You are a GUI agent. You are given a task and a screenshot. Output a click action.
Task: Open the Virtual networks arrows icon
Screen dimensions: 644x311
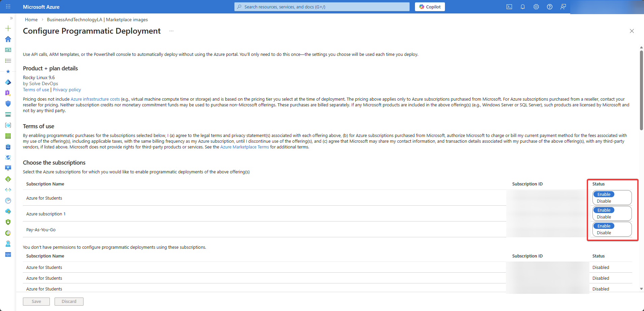click(8, 190)
